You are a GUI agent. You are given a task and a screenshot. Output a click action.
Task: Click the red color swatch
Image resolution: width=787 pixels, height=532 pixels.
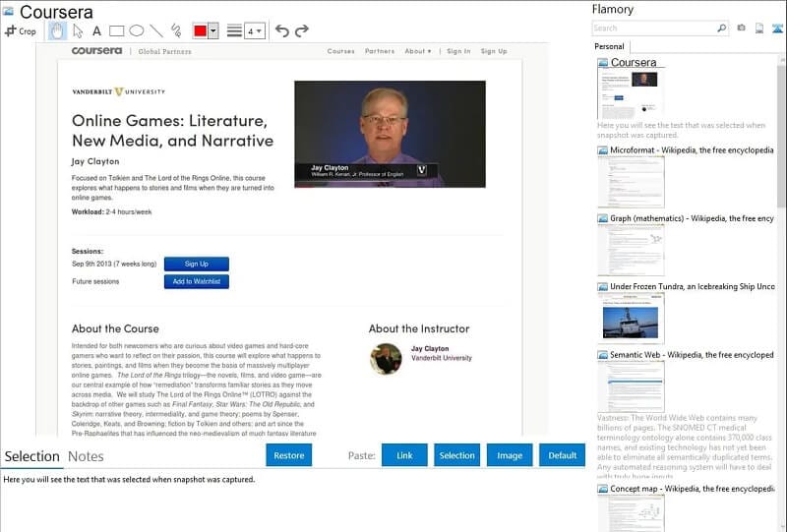(201, 31)
